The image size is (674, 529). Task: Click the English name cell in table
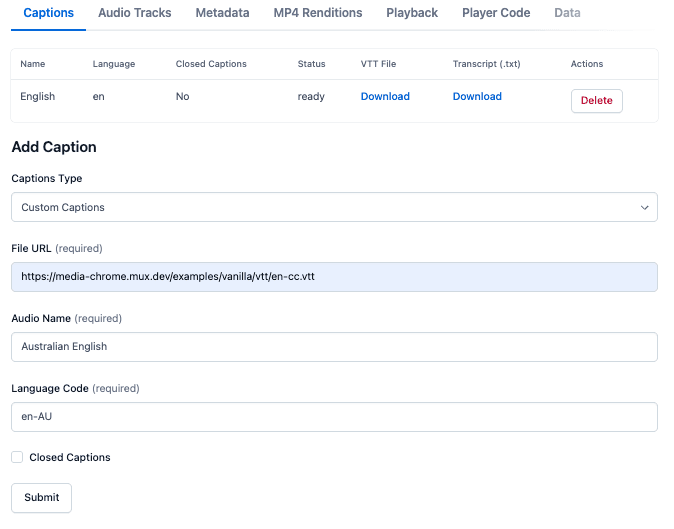click(38, 97)
